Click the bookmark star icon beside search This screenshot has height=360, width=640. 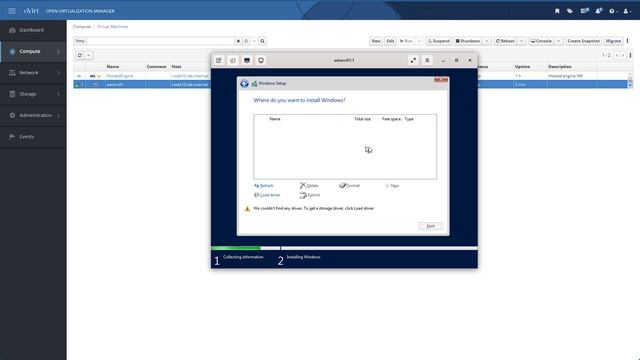(246, 41)
